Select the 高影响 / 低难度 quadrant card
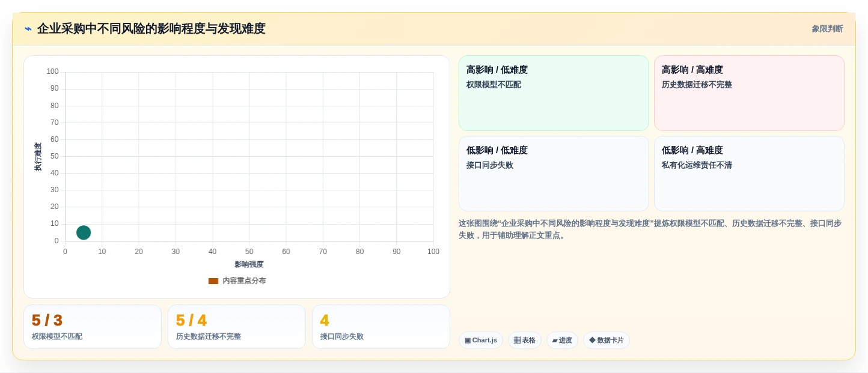Image resolution: width=868 pixels, height=373 pixels. [x=554, y=93]
